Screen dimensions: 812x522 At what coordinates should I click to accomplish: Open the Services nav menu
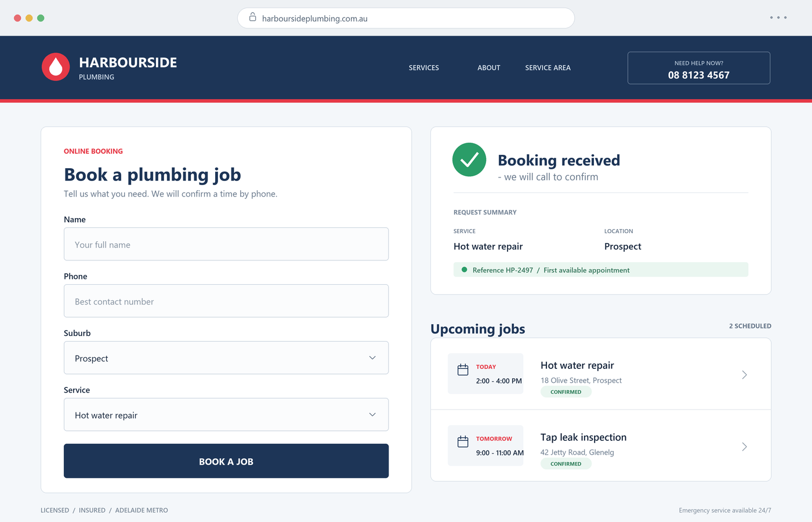click(424, 68)
